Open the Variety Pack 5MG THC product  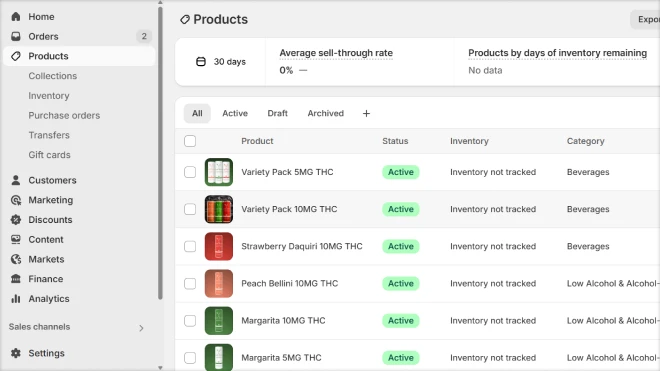[287, 172]
